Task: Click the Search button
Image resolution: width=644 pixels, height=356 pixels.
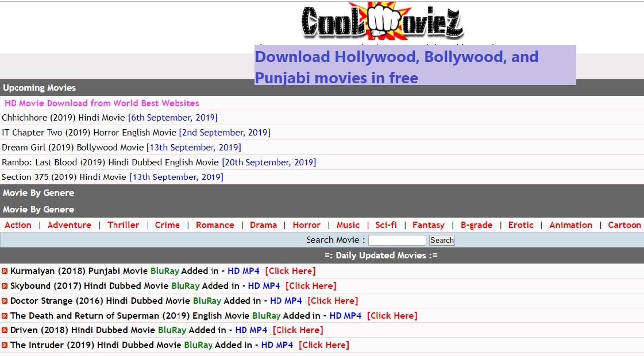Action: (442, 240)
